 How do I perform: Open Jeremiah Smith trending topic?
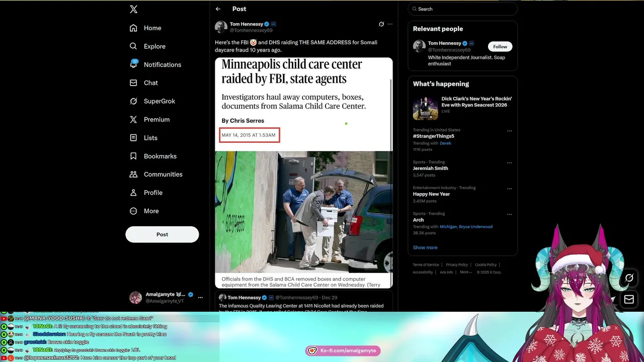click(x=430, y=168)
